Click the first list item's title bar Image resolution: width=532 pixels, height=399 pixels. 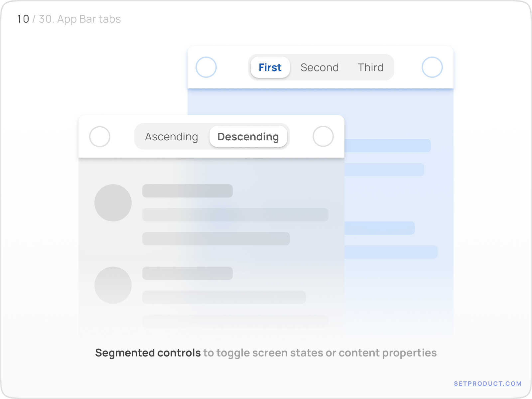(x=187, y=191)
